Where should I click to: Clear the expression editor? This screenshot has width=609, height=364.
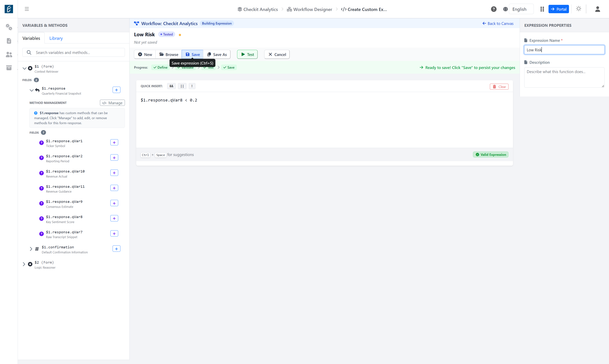(x=499, y=87)
